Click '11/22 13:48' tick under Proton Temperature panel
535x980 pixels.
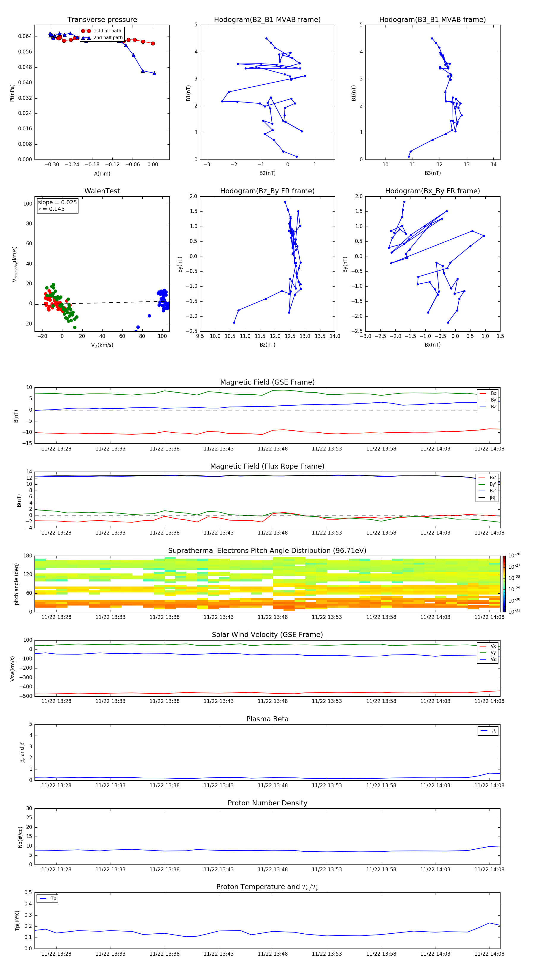(x=273, y=954)
